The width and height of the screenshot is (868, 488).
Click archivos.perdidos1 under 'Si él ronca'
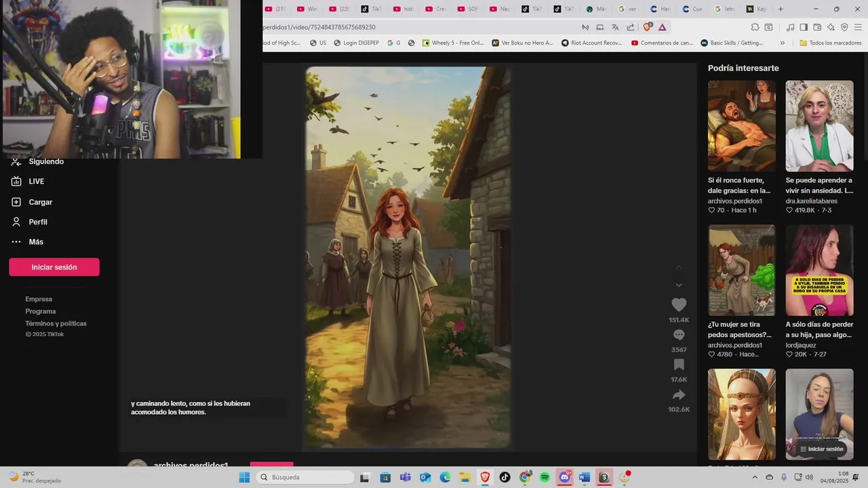click(x=735, y=201)
